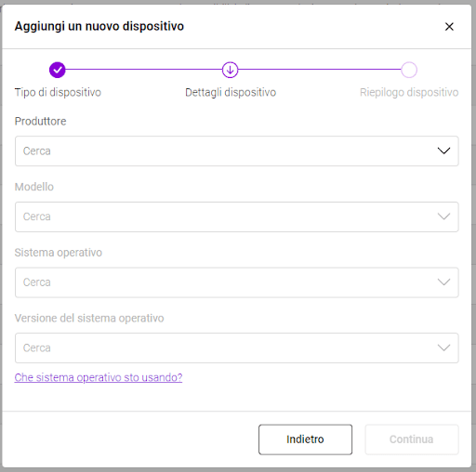
Task: Click inside the Sistema operativo search field
Action: click(237, 282)
